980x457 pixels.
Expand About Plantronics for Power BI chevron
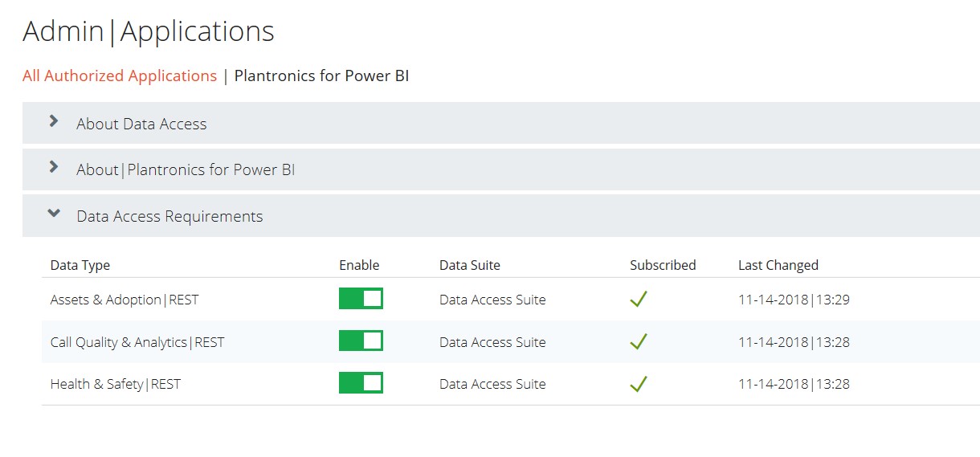tap(54, 167)
